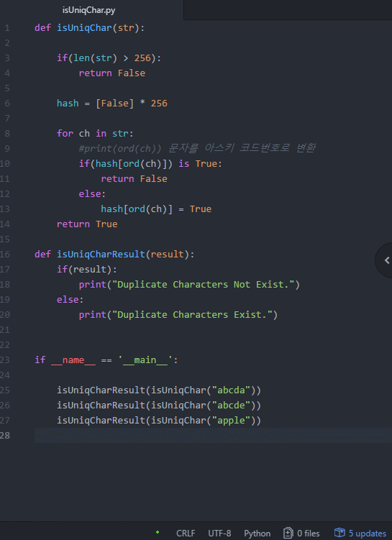The width and height of the screenshot is (392, 540).
Task: Open the UTF-8 encoding selector
Action: [x=219, y=533]
